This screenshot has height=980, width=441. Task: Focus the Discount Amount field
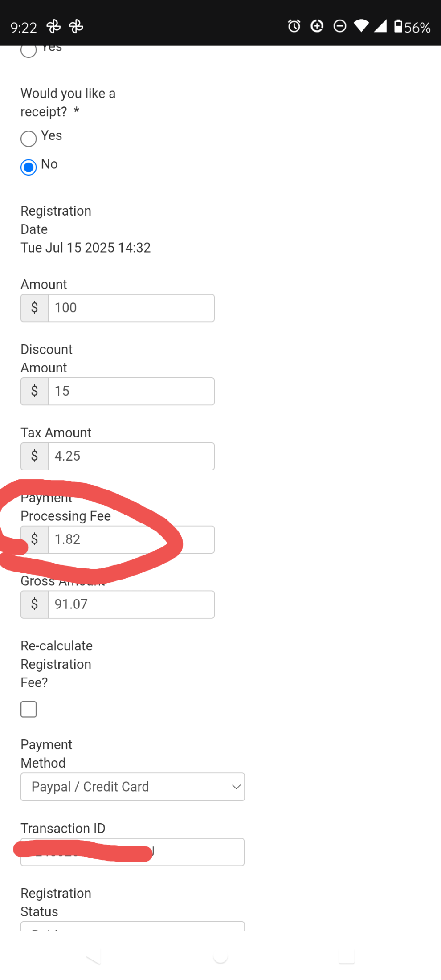coord(131,391)
